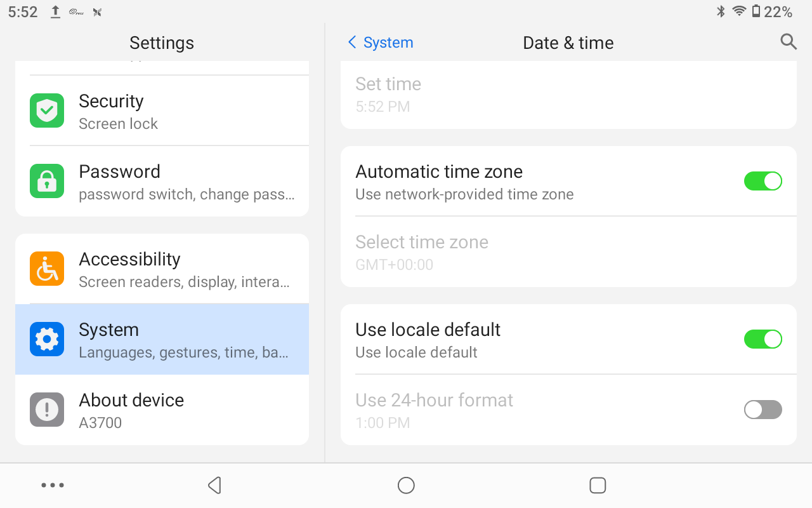This screenshot has height=508, width=812.
Task: Tap the Wi-Fi status bar icon
Action: [x=739, y=11]
